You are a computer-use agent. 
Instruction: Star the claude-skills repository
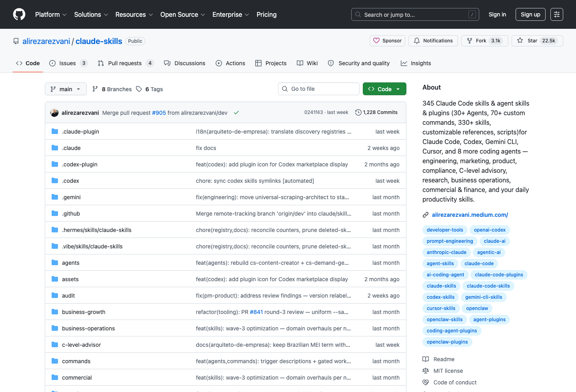(537, 41)
